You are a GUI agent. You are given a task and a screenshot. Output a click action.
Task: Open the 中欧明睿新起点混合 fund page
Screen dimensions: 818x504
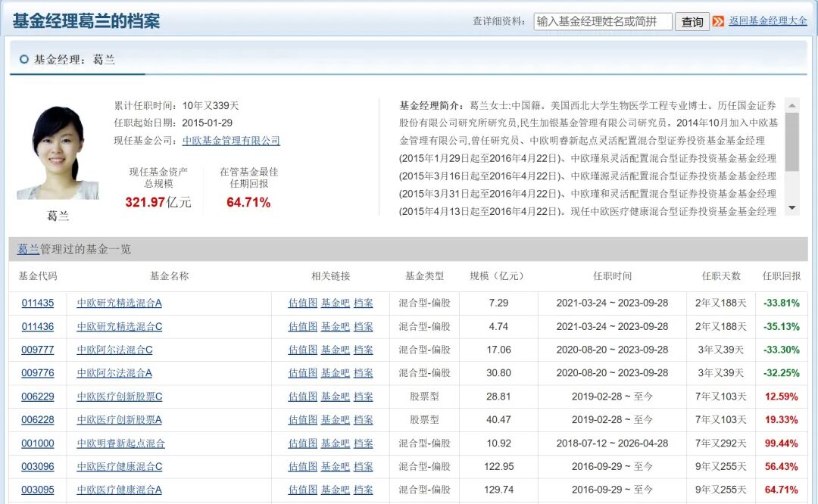(x=121, y=443)
